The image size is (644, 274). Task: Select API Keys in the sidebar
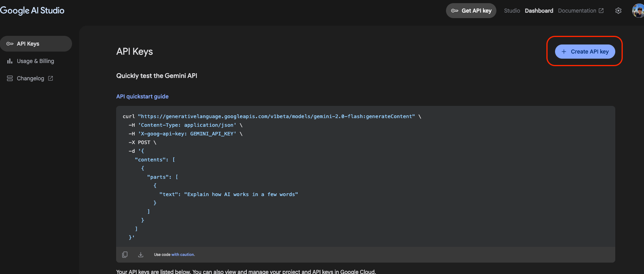pyautogui.click(x=36, y=44)
